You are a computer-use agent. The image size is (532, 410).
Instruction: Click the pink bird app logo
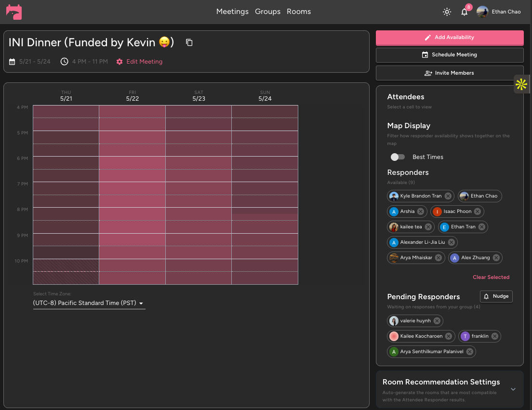[14, 12]
